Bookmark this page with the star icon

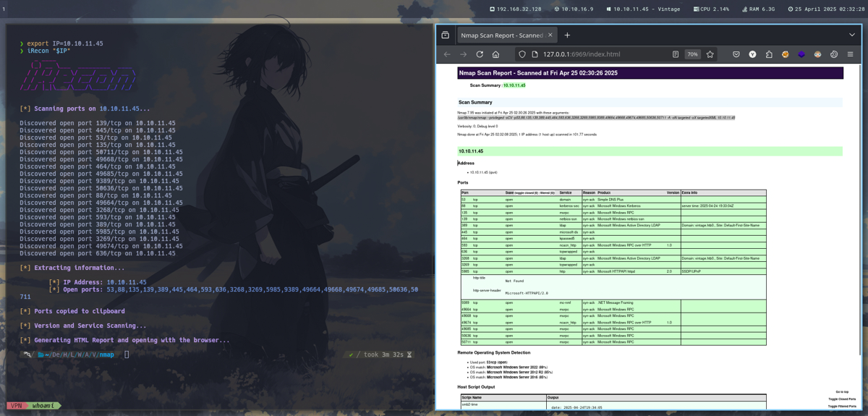[710, 54]
